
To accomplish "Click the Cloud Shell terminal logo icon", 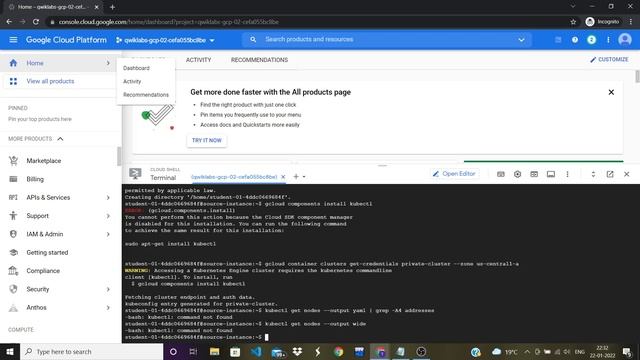I will tap(135, 174).
